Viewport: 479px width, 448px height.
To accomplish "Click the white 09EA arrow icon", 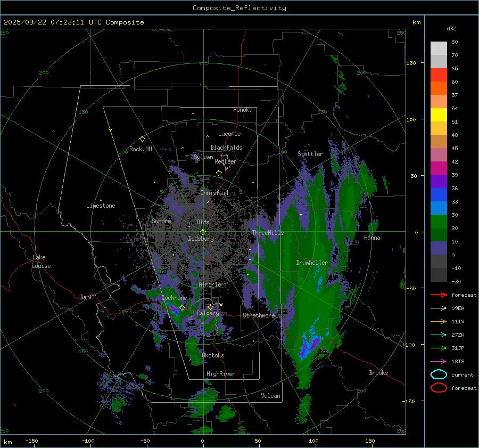I will click(439, 308).
